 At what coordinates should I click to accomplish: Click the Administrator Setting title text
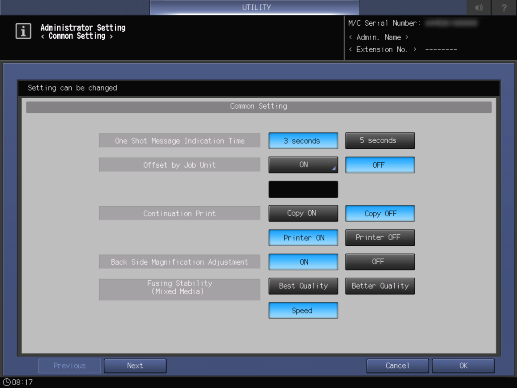(83, 28)
